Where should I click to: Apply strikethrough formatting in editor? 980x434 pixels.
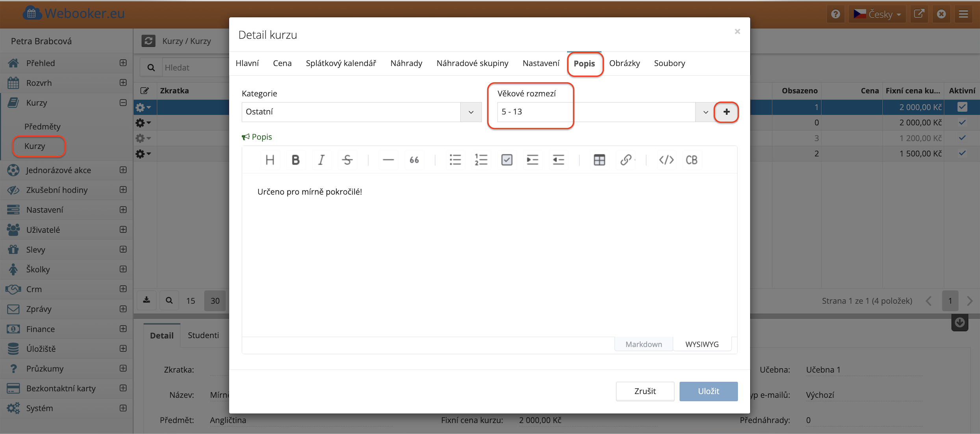(x=347, y=160)
